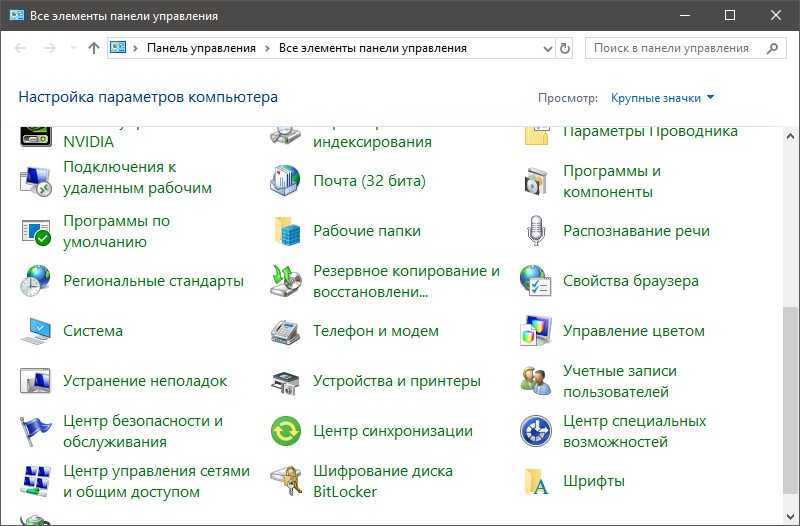Open the 'Региональные стандарты' link

pos(153,281)
